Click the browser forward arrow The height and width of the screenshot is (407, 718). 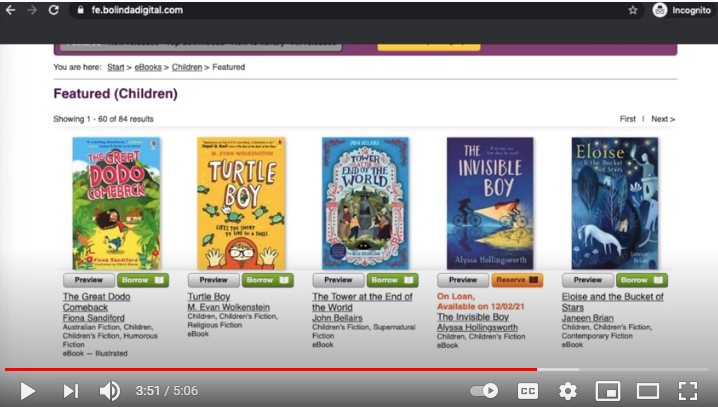[x=32, y=10]
